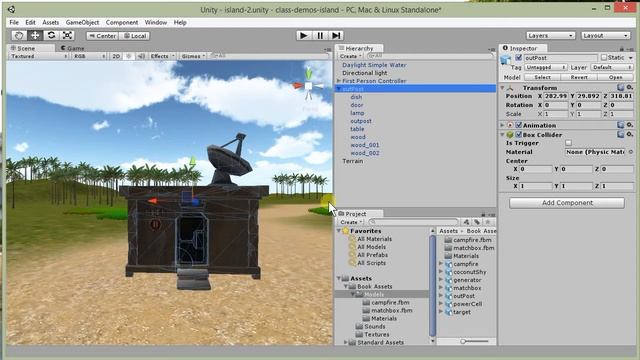
Task: Click the Pause button
Action: tap(320, 36)
